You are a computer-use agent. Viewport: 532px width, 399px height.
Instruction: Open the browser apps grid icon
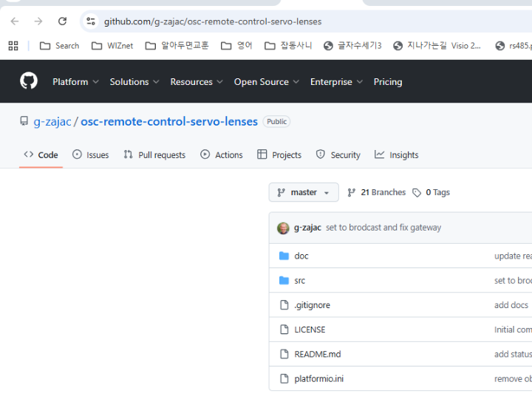[x=13, y=46]
